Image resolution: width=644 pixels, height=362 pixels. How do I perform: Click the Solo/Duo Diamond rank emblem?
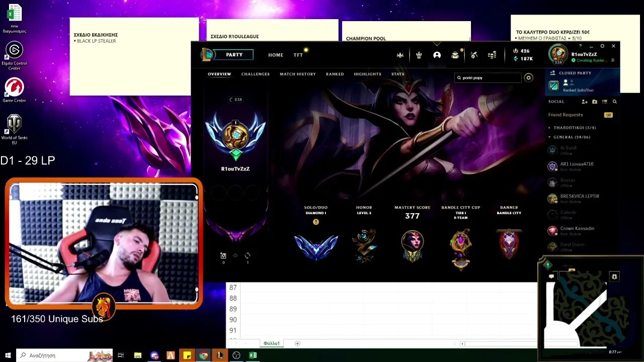pos(316,247)
